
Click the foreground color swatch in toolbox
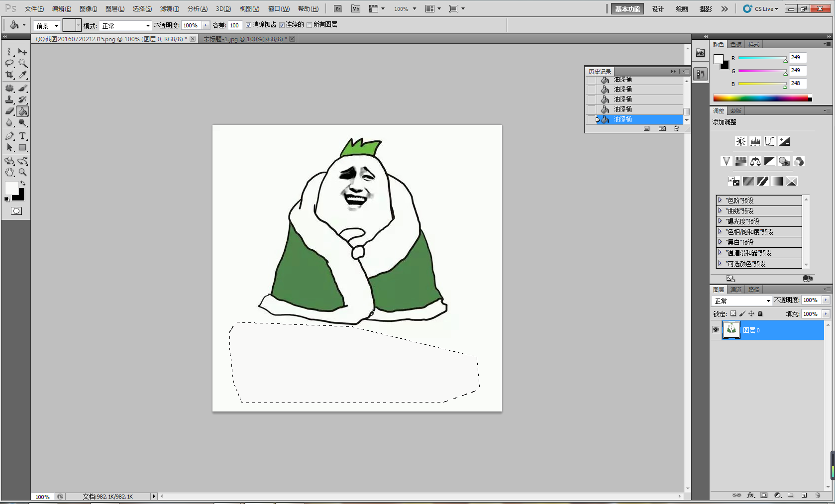[x=11, y=188]
